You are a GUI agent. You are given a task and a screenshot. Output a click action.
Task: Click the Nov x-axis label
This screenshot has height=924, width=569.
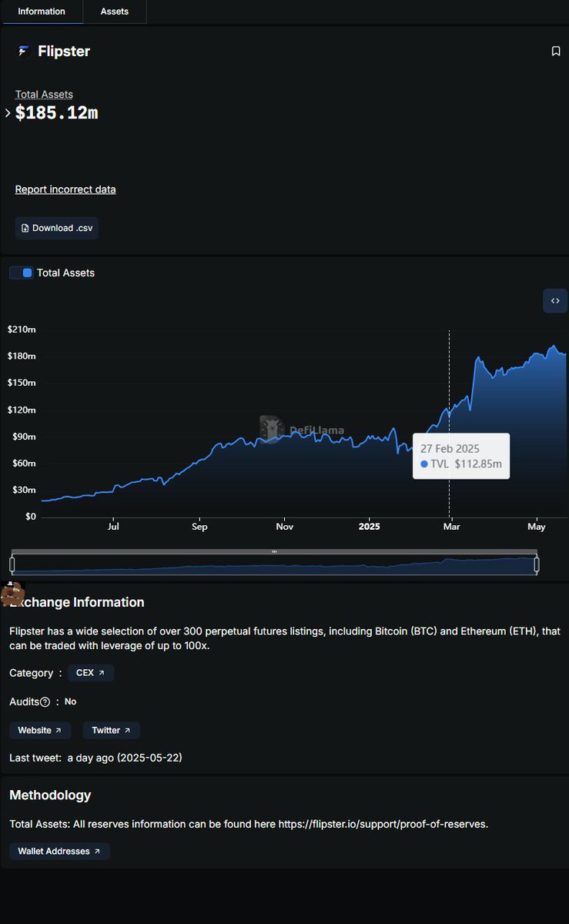point(285,527)
